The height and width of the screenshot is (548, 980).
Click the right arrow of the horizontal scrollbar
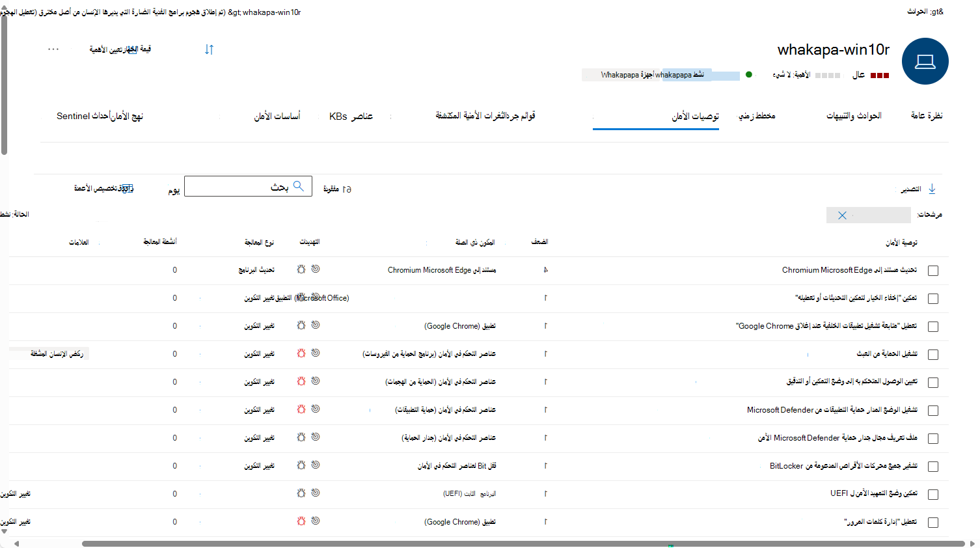972,543
